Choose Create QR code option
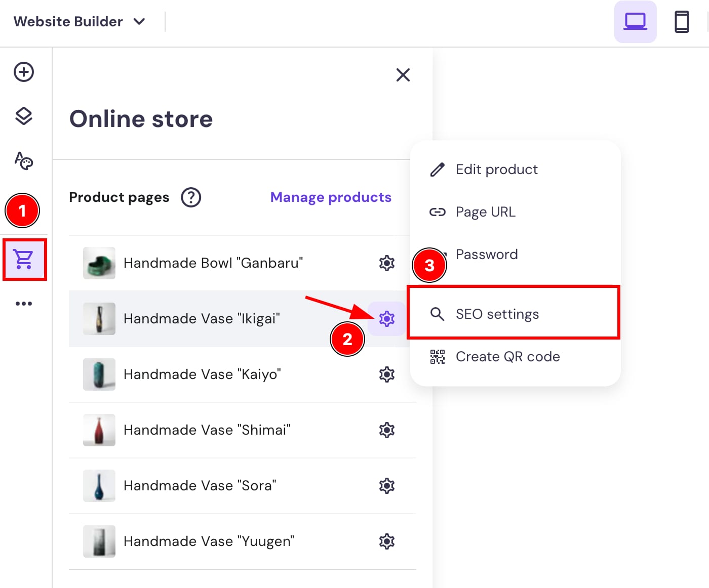Viewport: 709px width, 588px height. (507, 356)
